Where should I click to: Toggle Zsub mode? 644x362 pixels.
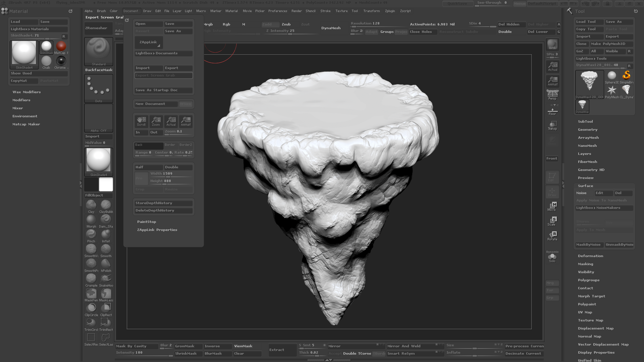[286, 24]
